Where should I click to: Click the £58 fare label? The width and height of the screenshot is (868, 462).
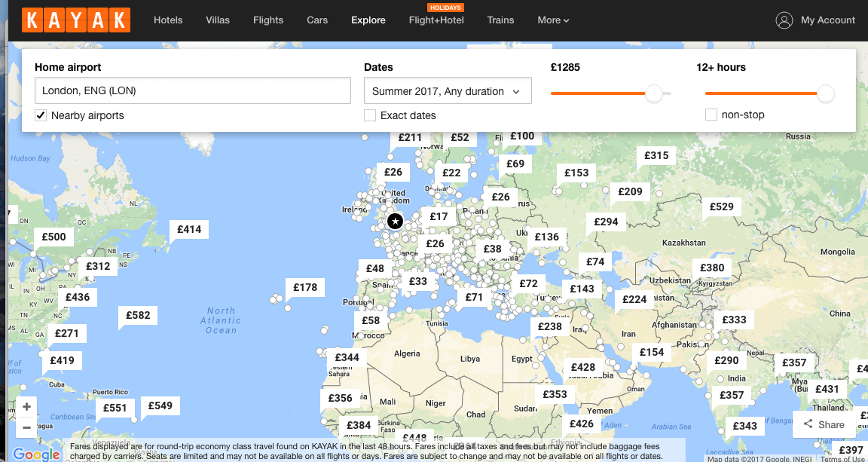click(371, 321)
